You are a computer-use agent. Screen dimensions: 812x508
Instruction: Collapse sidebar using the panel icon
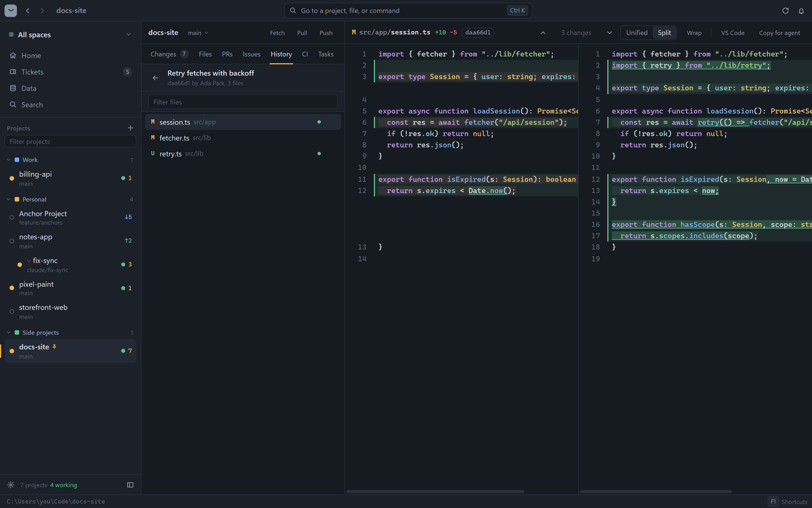(x=130, y=485)
